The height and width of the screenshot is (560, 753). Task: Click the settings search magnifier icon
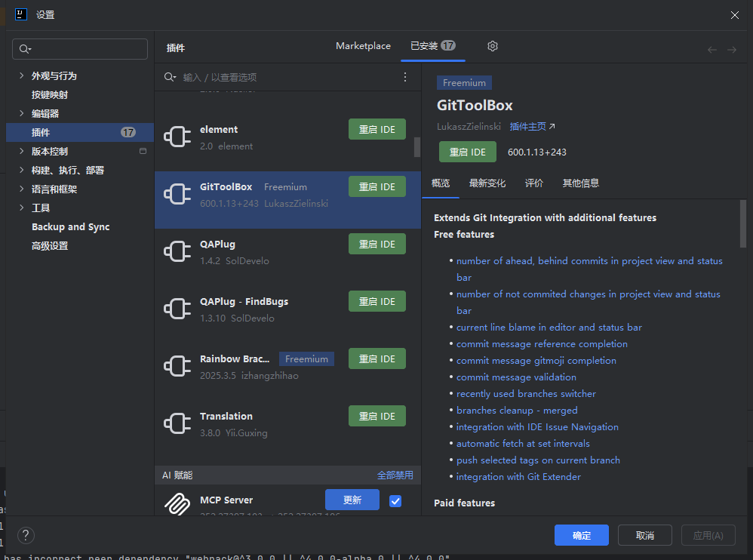click(x=25, y=48)
